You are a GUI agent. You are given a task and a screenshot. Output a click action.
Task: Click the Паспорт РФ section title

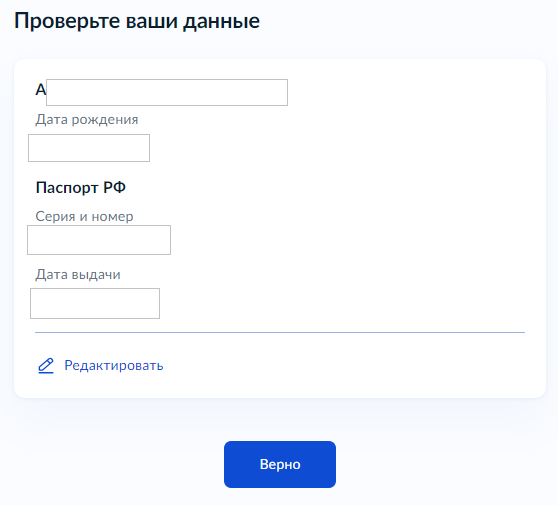(x=81, y=188)
